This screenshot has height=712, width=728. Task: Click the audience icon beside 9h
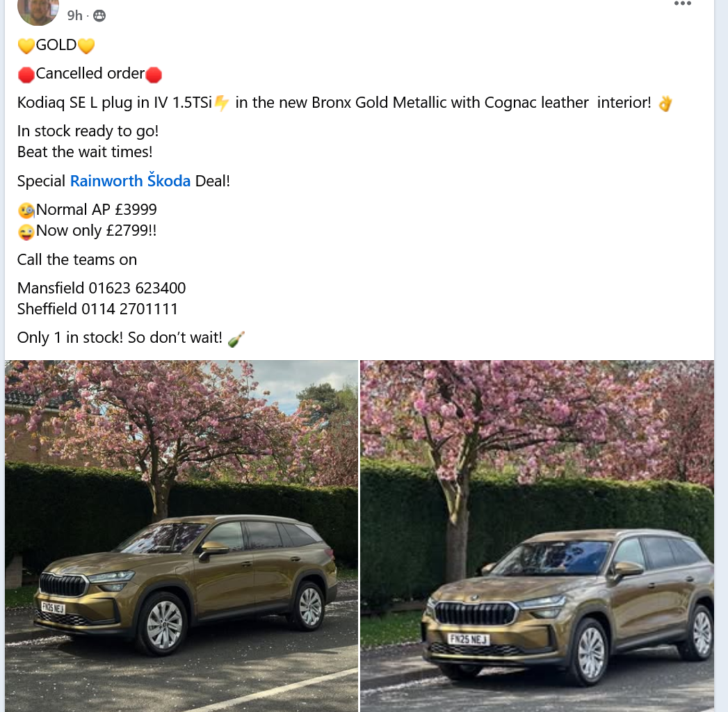point(99,16)
